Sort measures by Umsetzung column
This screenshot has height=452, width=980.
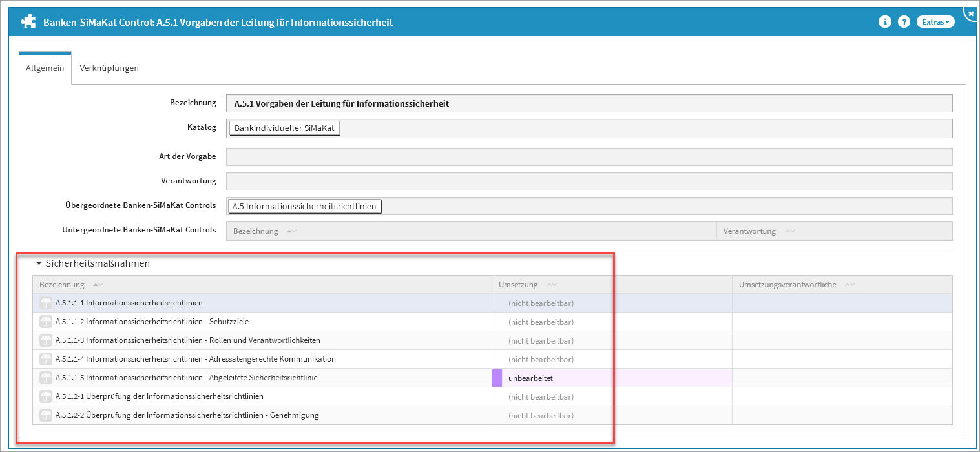pos(551,285)
